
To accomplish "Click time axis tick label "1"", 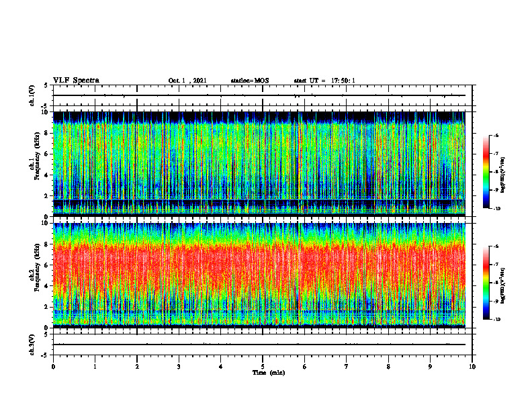I will tap(95, 367).
